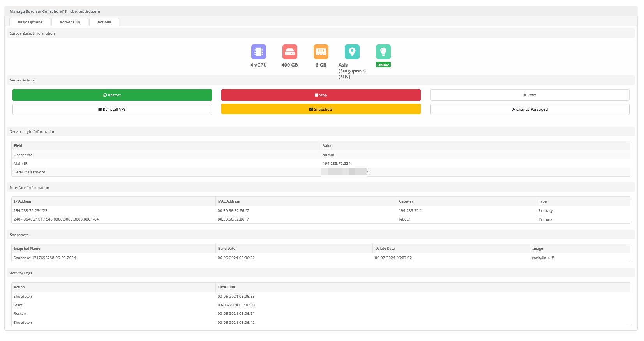Open the Basic Options tab
This screenshot has width=644, height=341.
(30, 22)
